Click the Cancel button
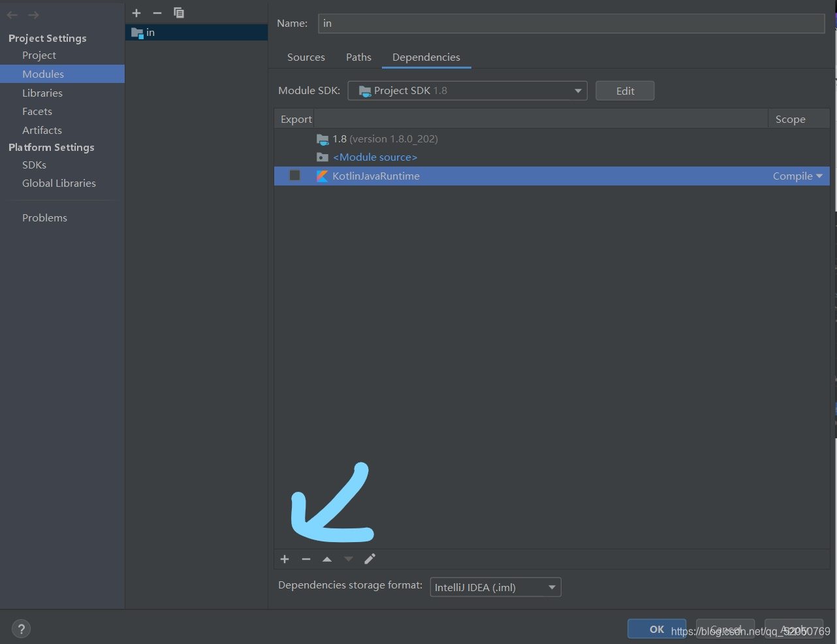The image size is (837, 644). coord(725,629)
